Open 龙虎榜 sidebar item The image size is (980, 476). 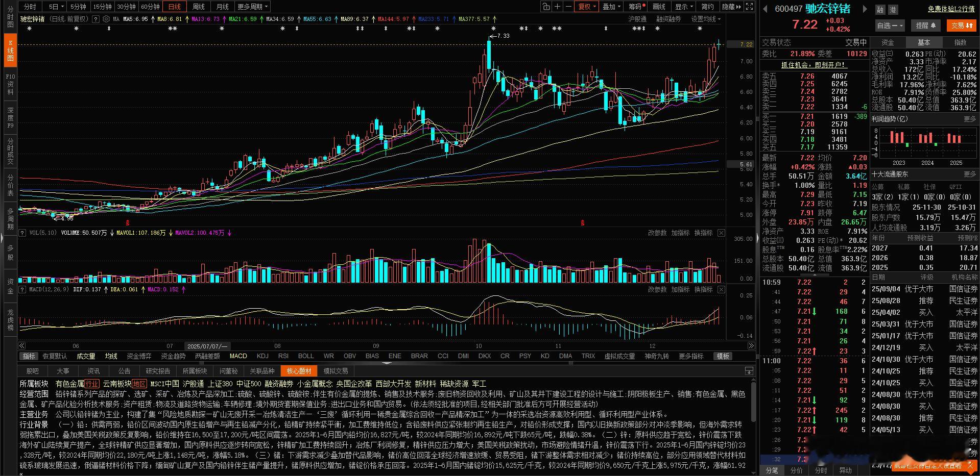10,320
